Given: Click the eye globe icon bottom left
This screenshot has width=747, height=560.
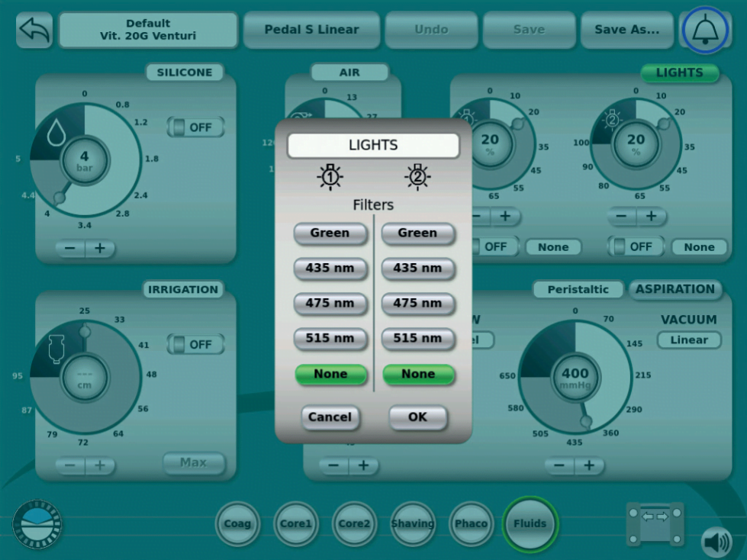Looking at the screenshot, I should [37, 524].
